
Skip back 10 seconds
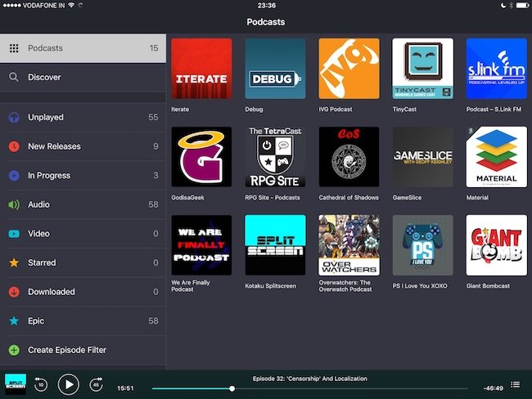pos(41,384)
